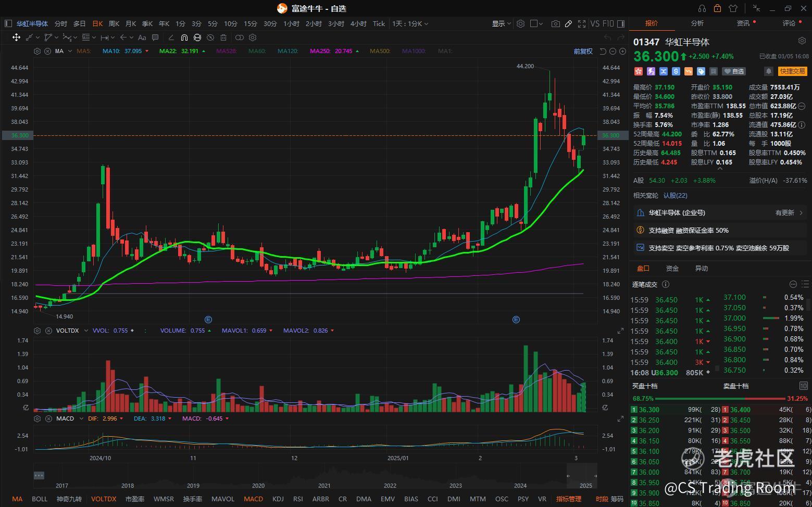
Task: Remove MACD indicator with X icon
Action: coord(48,419)
